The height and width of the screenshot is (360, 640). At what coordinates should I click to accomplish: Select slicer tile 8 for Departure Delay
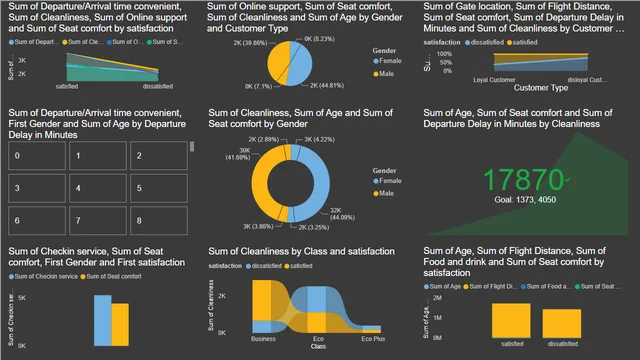(159, 220)
